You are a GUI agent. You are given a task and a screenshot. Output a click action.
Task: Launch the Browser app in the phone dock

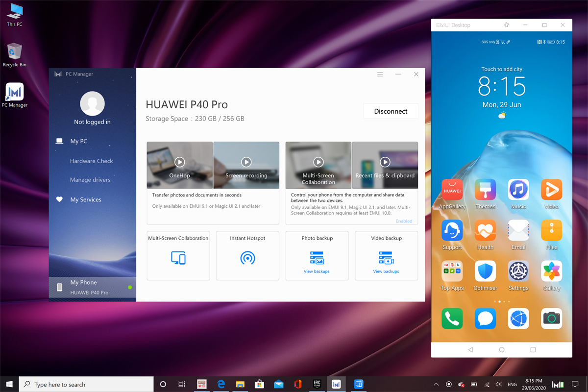518,319
